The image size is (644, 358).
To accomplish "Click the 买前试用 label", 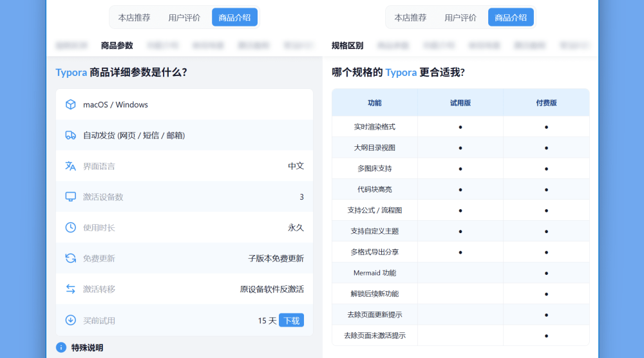I will (99, 321).
